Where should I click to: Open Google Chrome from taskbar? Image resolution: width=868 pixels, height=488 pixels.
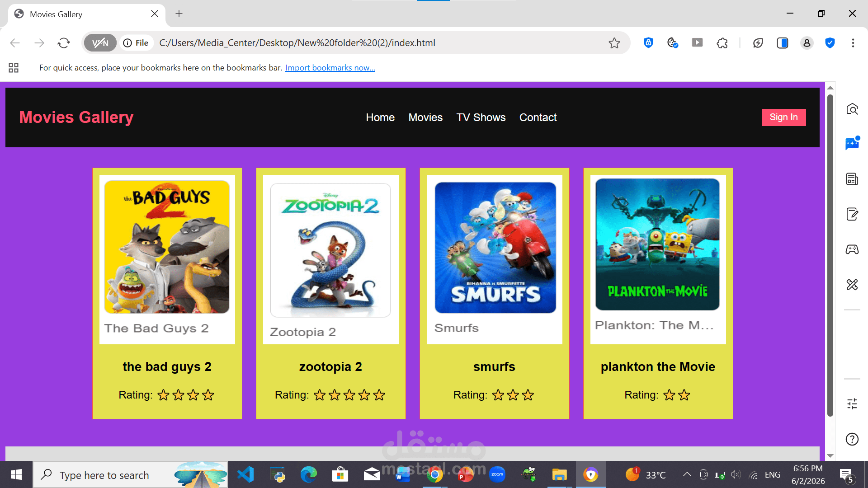tap(435, 475)
